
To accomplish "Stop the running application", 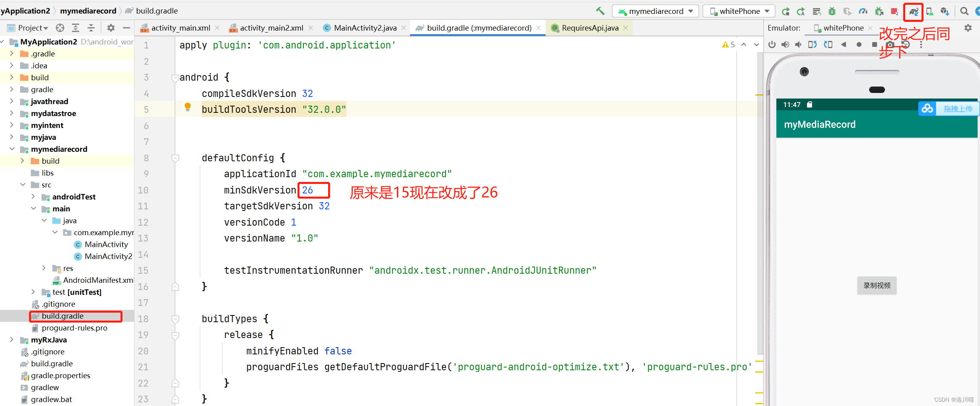I will (894, 11).
